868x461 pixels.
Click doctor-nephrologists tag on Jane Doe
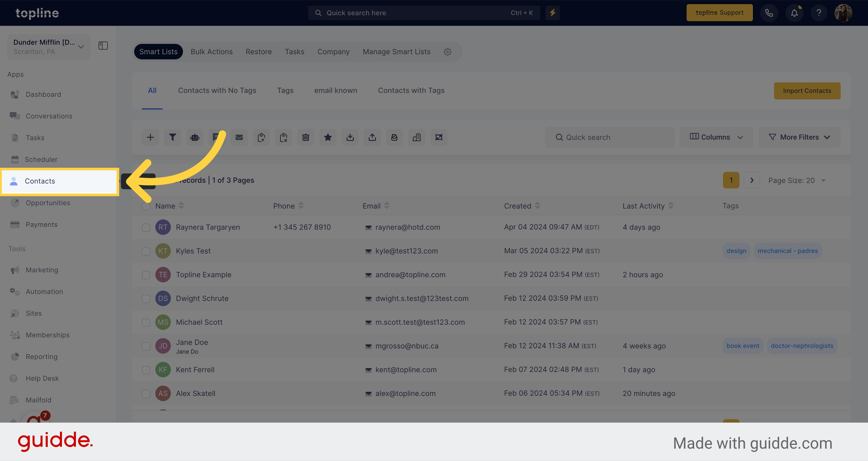click(x=802, y=346)
